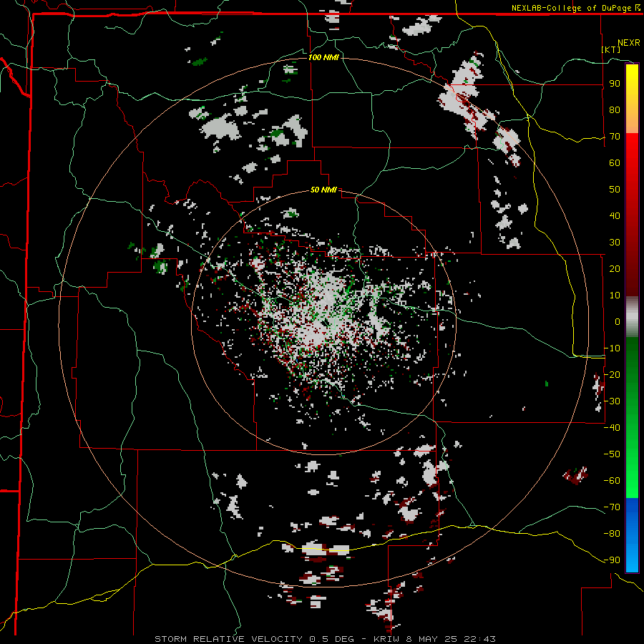Click the Storm Relative Velocity caption

tap(325, 639)
